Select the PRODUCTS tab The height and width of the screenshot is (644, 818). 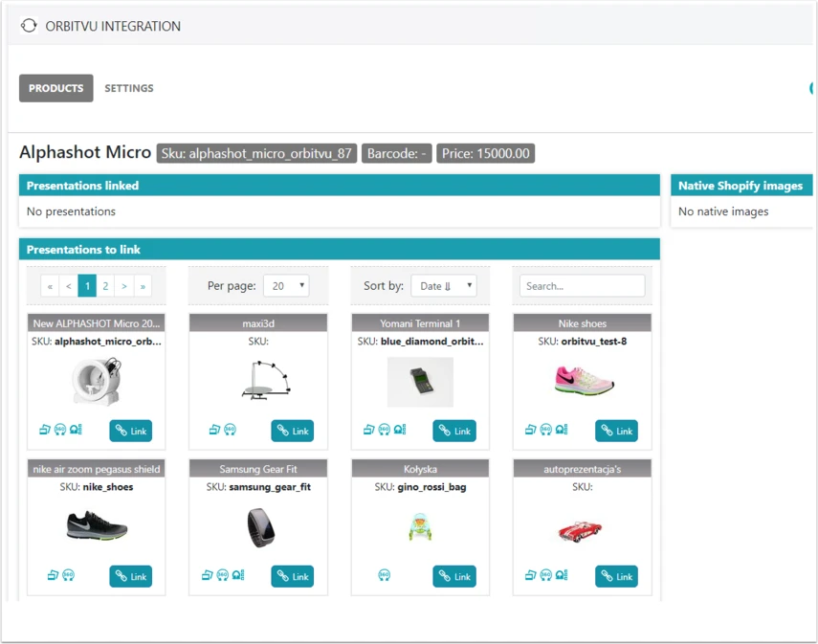56,88
